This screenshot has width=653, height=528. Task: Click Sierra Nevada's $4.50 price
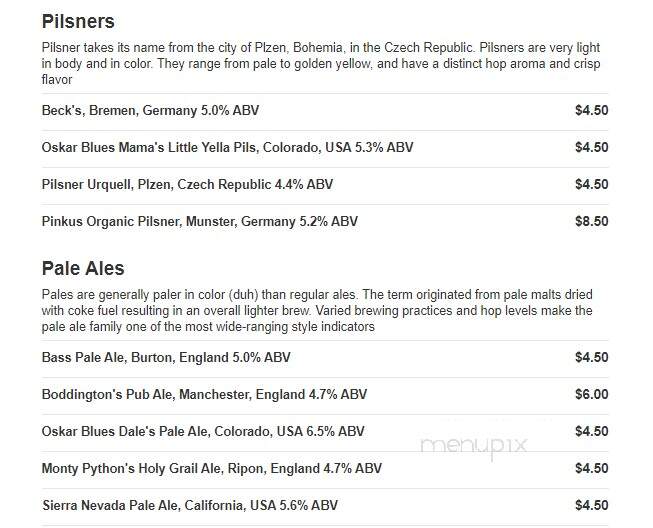(591, 506)
